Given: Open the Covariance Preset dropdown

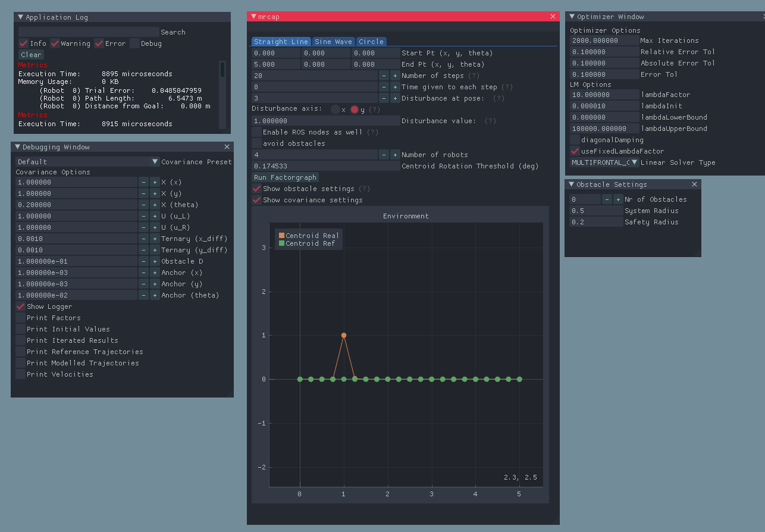Looking at the screenshot, I should [x=87, y=161].
